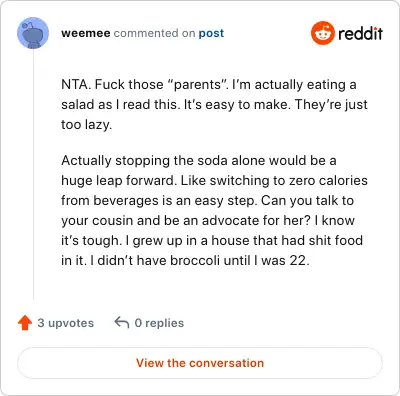Click the line mentioning broccoli until 22
Viewport: 400px width, 396px height.
click(x=185, y=260)
